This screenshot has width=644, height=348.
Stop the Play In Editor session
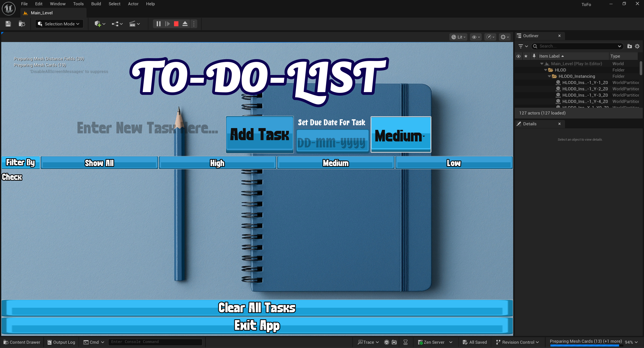tap(176, 24)
